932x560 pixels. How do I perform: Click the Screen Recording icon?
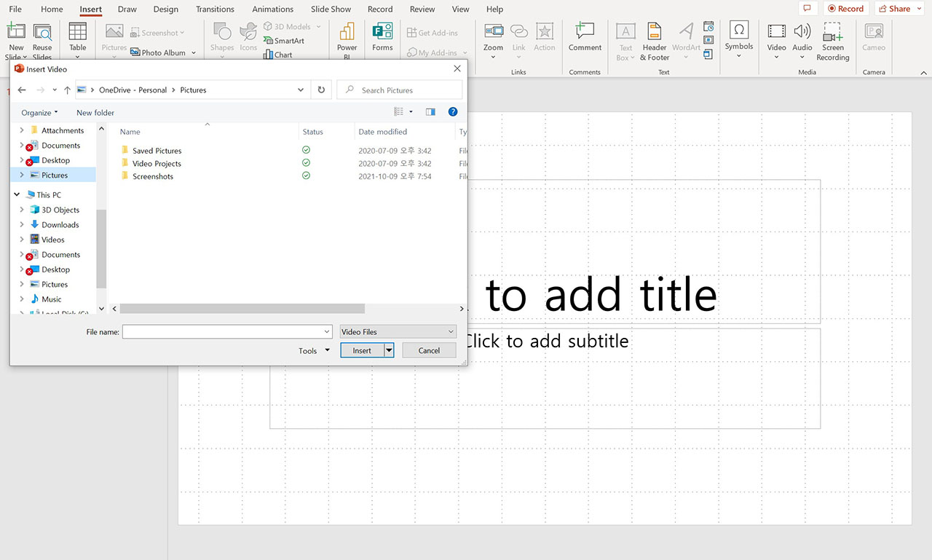pyautogui.click(x=833, y=32)
